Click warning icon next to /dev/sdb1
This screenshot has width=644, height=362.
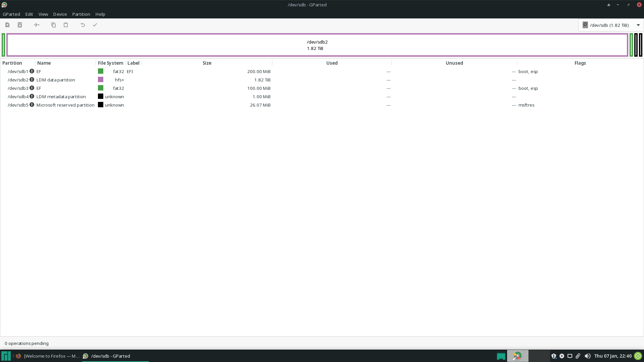tap(32, 71)
